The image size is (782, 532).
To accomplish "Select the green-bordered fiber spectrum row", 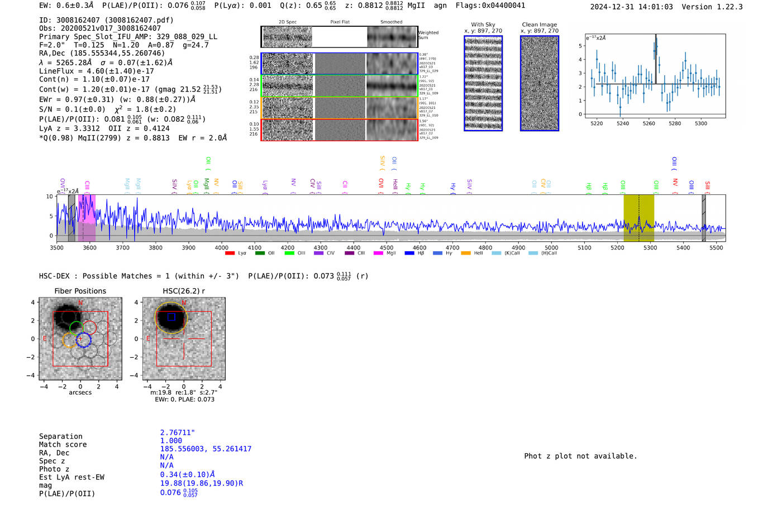I will coord(339,85).
